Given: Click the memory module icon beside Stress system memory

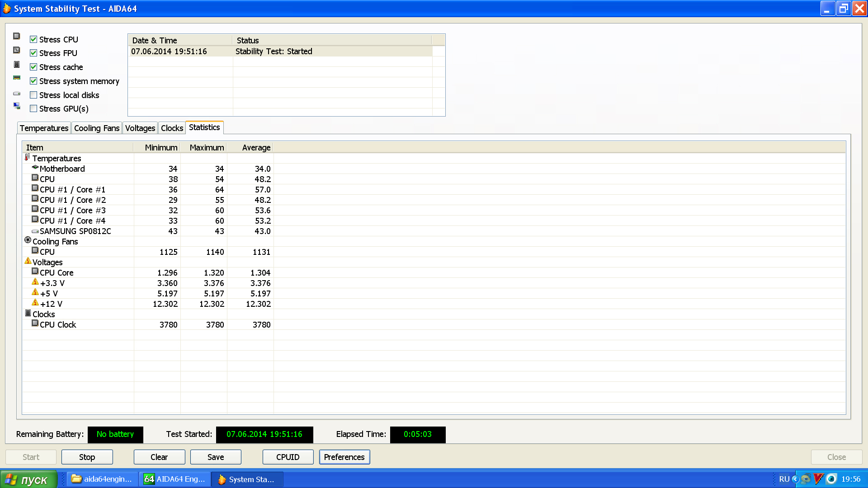Looking at the screenshot, I should pos(17,78).
